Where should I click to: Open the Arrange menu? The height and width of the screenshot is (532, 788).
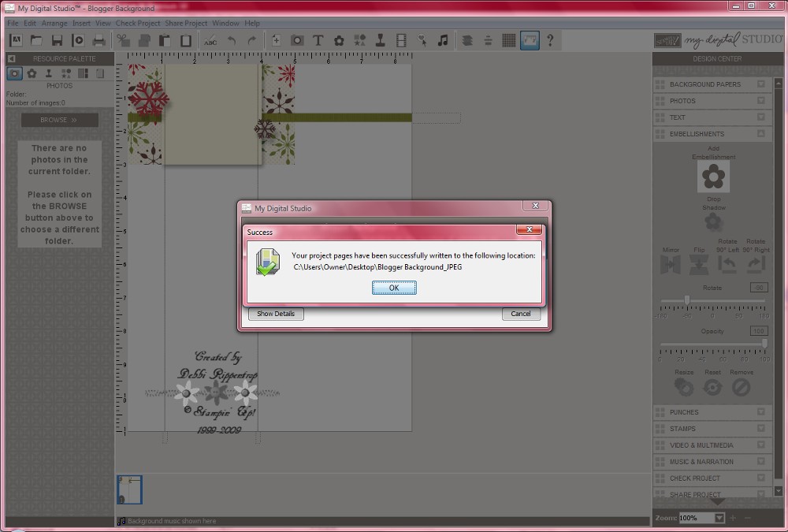point(54,23)
